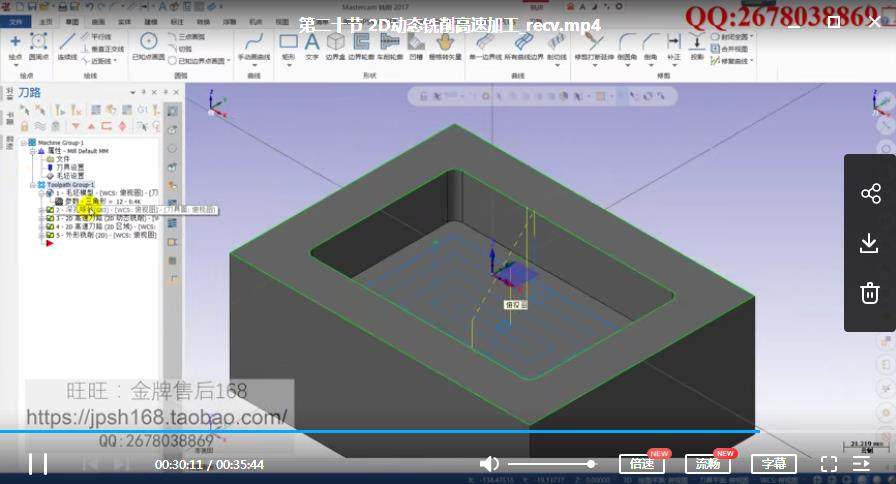This screenshot has height=484, width=896.
Task: Select the 修剪打断延伸 trim break extend tool
Action: tap(594, 46)
